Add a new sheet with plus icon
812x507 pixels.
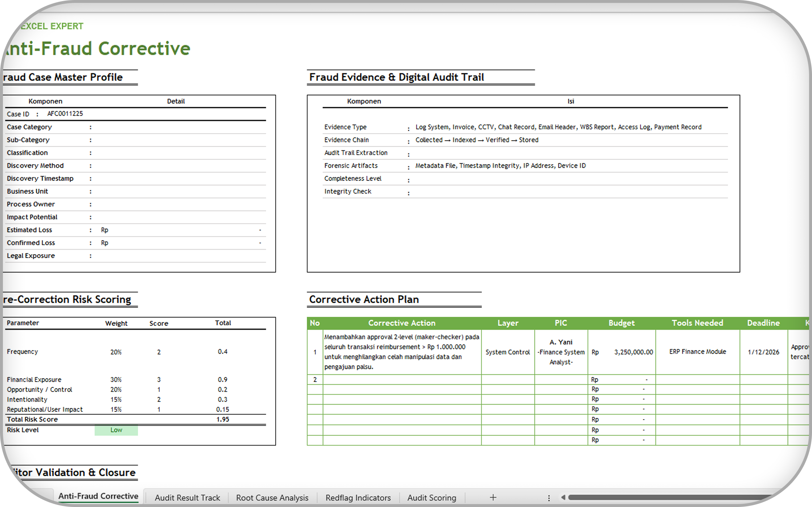point(493,497)
